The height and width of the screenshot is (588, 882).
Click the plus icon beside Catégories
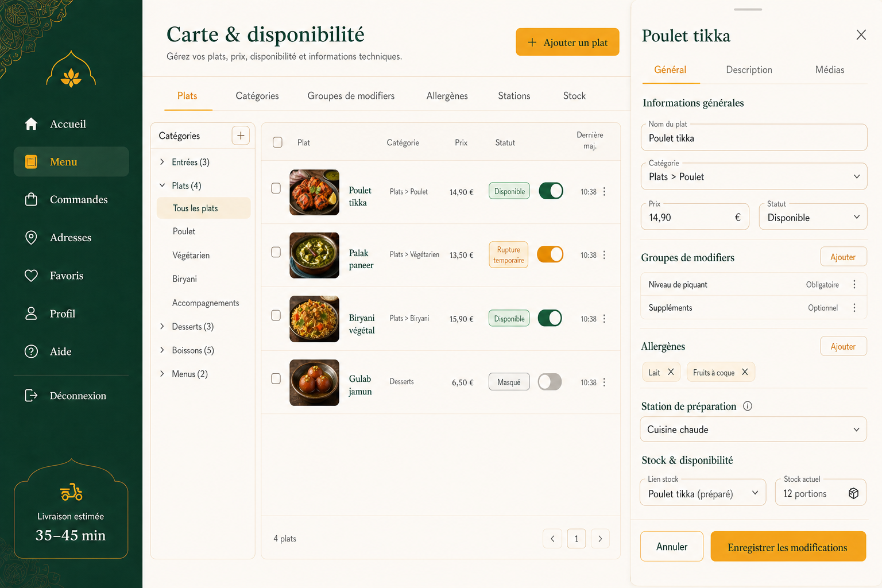[x=241, y=136]
